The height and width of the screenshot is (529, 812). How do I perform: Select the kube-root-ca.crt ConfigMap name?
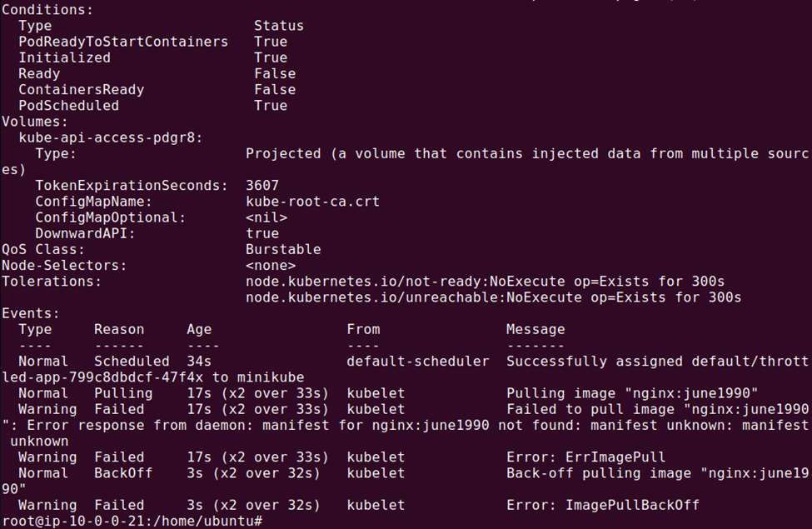[x=312, y=202]
